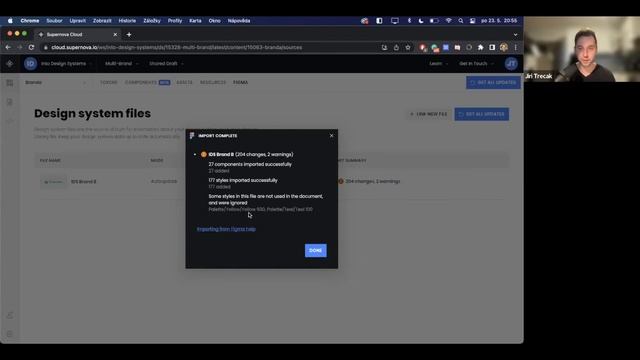Close the Import Complete dialog
This screenshot has height=360, width=640.
[x=331, y=136]
